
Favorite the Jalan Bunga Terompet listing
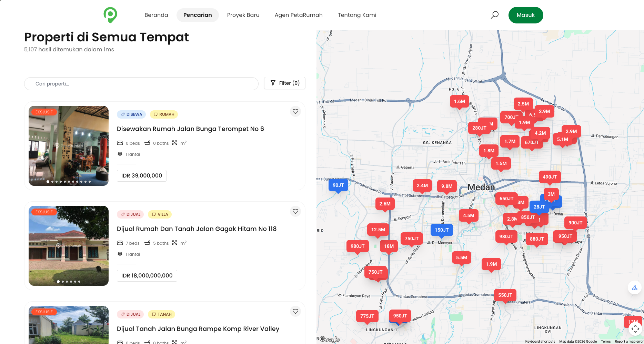(x=295, y=111)
